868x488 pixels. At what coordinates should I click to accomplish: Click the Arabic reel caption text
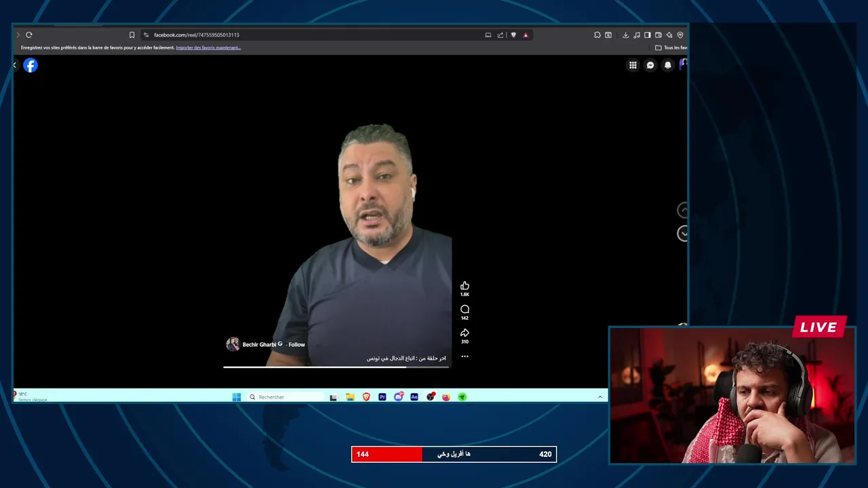(406, 358)
